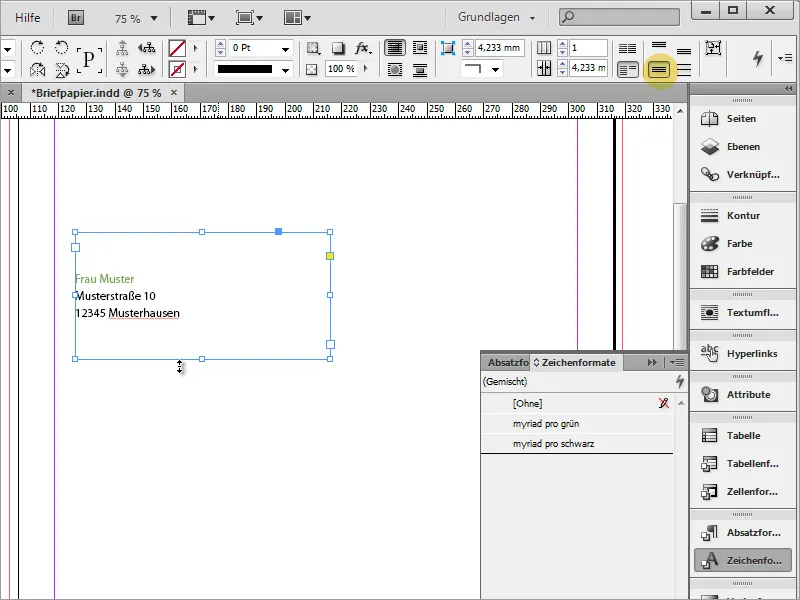Open the Kontur panel
The height and width of the screenshot is (600, 800).
point(735,216)
